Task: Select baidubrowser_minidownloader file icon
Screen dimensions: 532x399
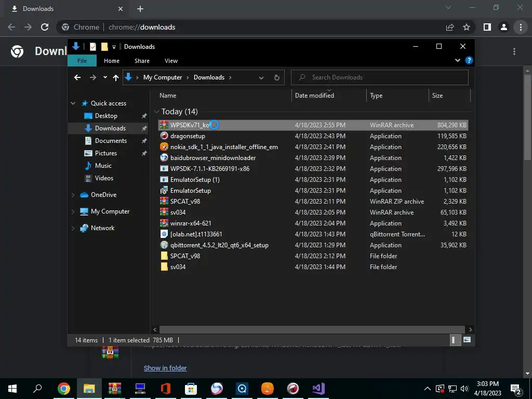Action: [x=164, y=157]
